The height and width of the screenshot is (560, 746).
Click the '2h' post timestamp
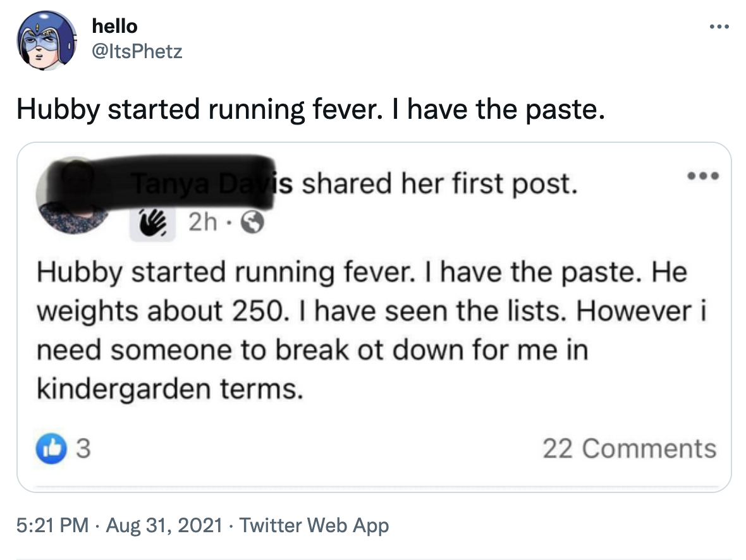click(x=202, y=223)
